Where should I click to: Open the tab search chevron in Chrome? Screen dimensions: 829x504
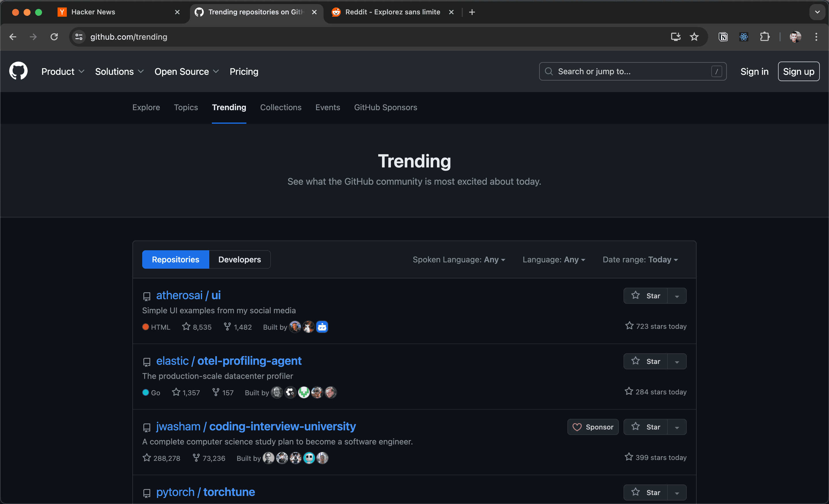817,12
